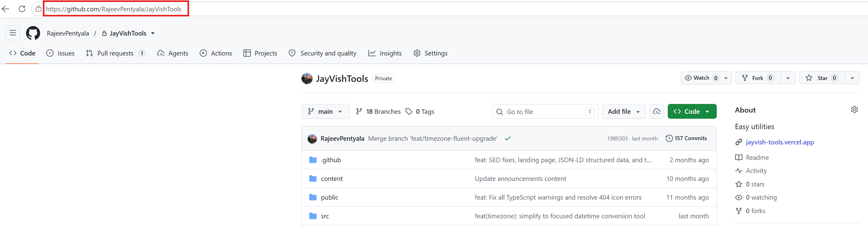Image resolution: width=868 pixels, height=226 pixels.
Task: Expand the Add file dropdown
Action: coord(624,111)
